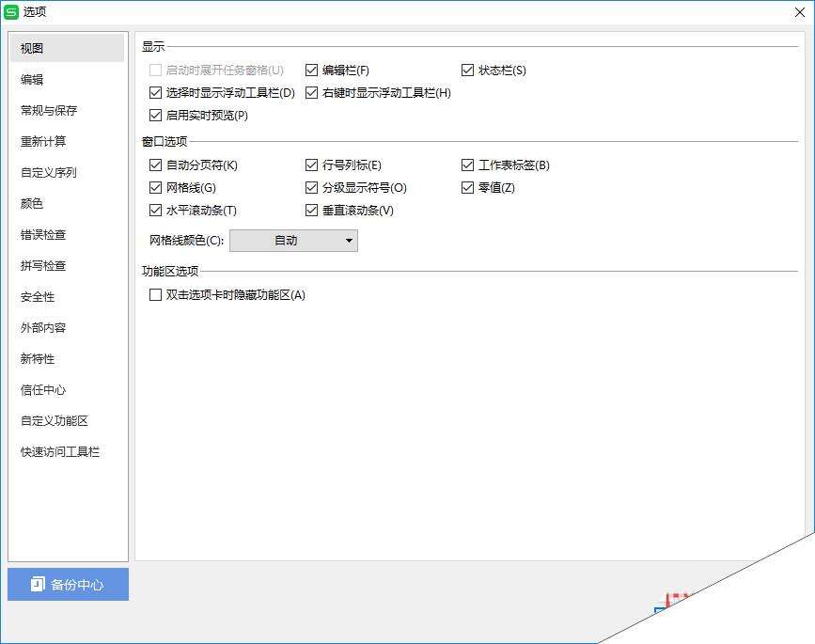
Task: Click the WPS spreadsheet icon in title bar
Action: pos(11,12)
